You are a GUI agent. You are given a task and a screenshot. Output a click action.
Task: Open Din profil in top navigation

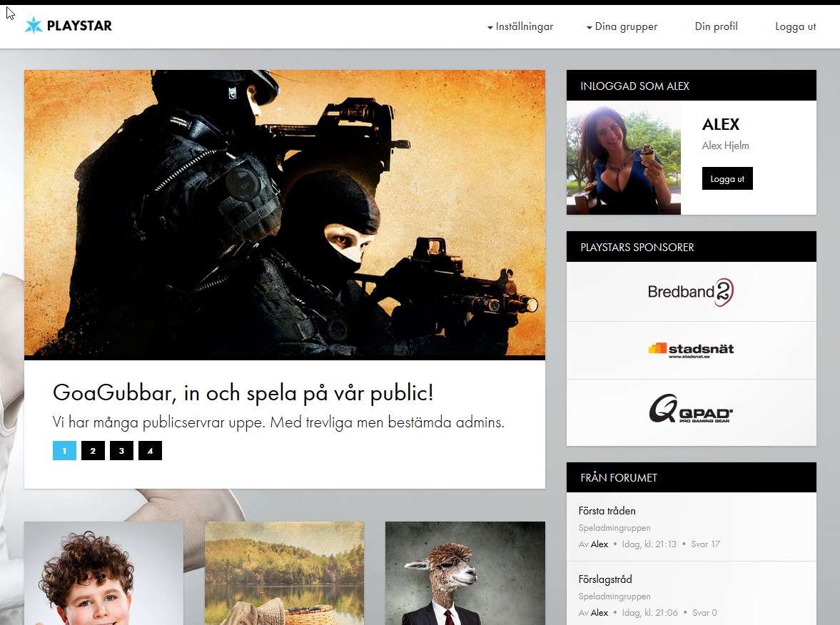click(x=717, y=26)
